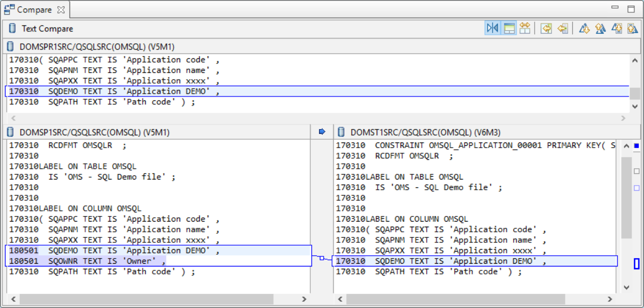The width and height of the screenshot is (644, 308).
Task: Click the Swap Left and Right View icon
Action: (x=525, y=29)
